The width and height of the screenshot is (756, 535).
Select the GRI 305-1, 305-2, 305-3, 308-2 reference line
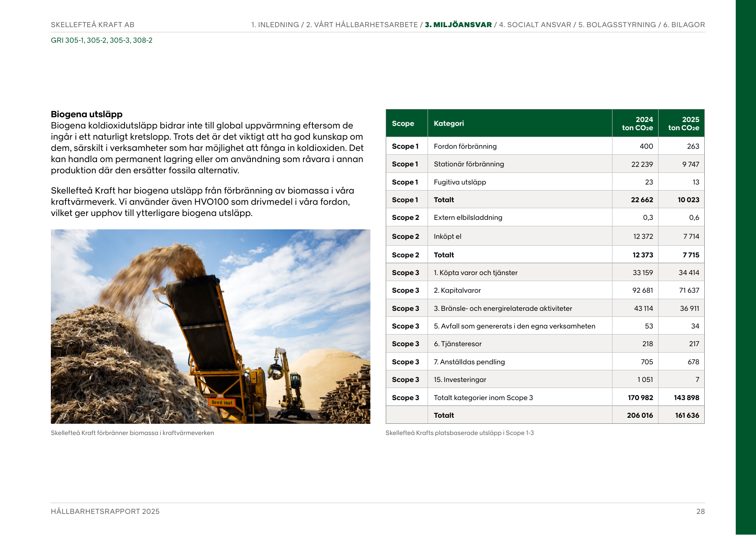point(102,41)
